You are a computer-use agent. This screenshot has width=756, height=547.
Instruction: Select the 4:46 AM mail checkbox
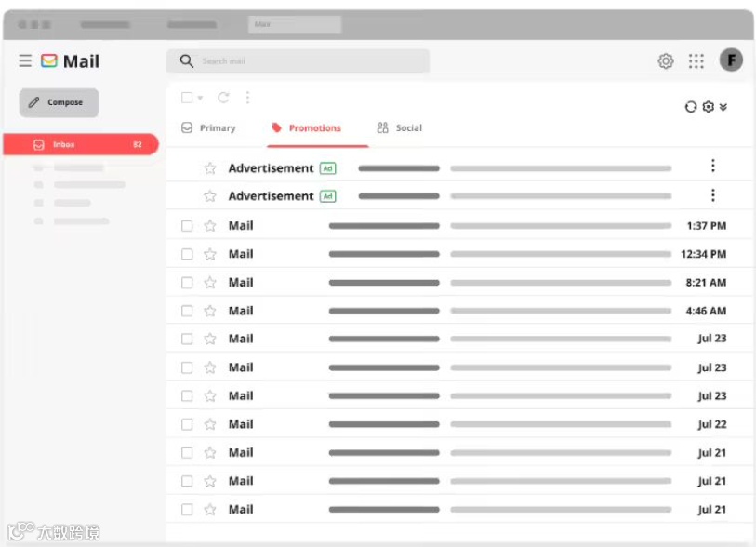click(x=187, y=311)
